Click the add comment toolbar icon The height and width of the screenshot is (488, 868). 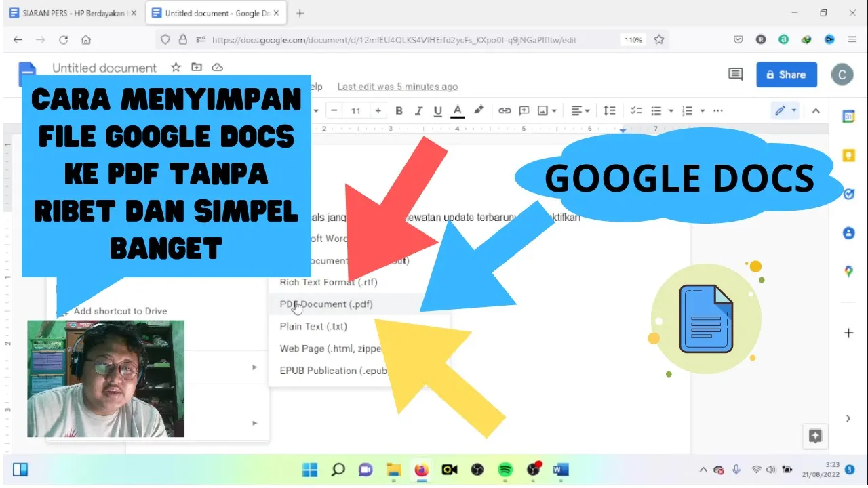click(x=524, y=110)
